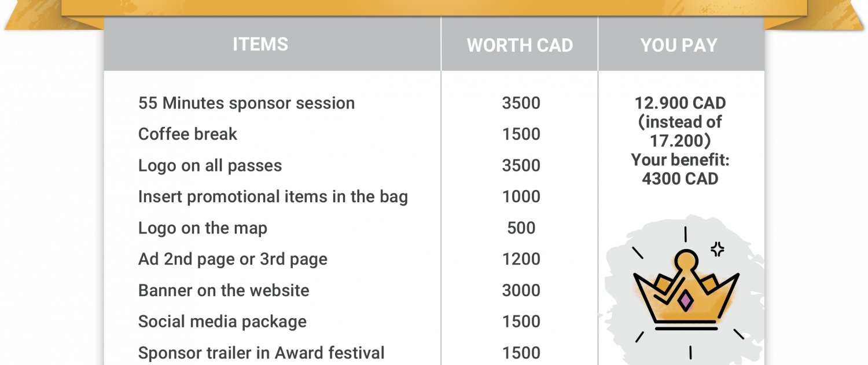Viewport: 868px width, 365px height.
Task: Click Insert promotional items in the bag
Action: pyautogui.click(x=273, y=197)
